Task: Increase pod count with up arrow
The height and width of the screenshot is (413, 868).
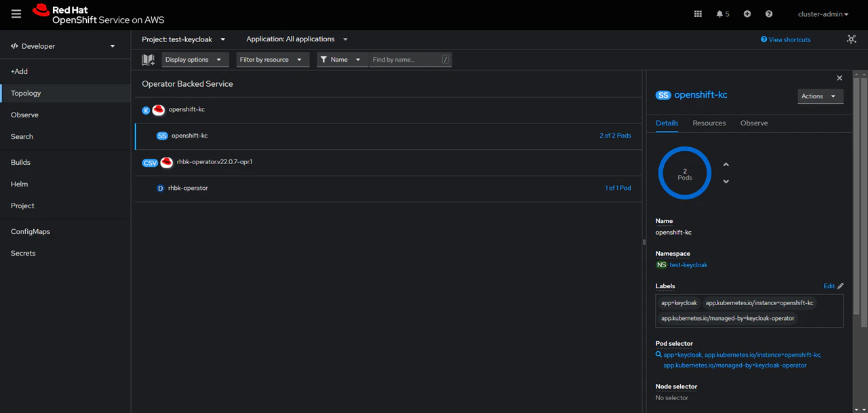Action: [x=726, y=165]
